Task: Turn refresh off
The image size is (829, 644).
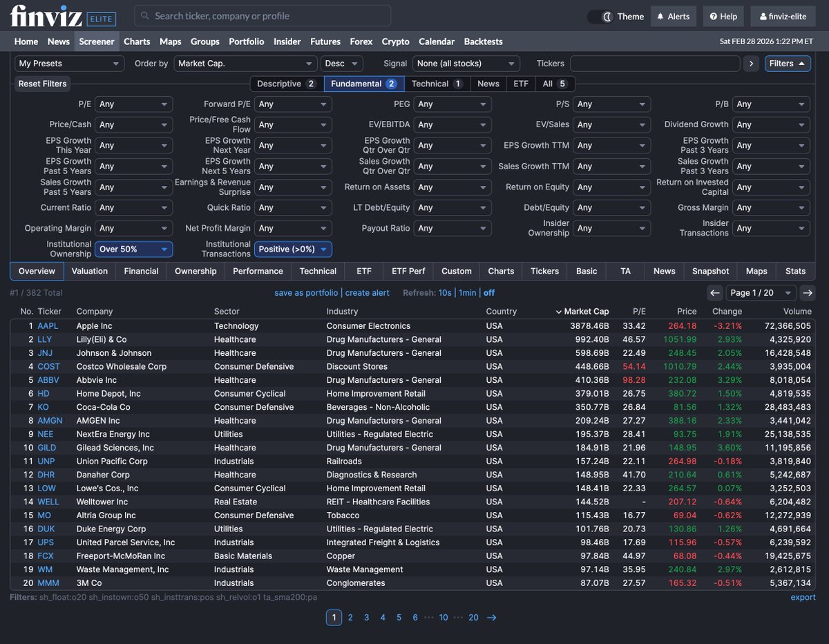Action: (x=489, y=293)
